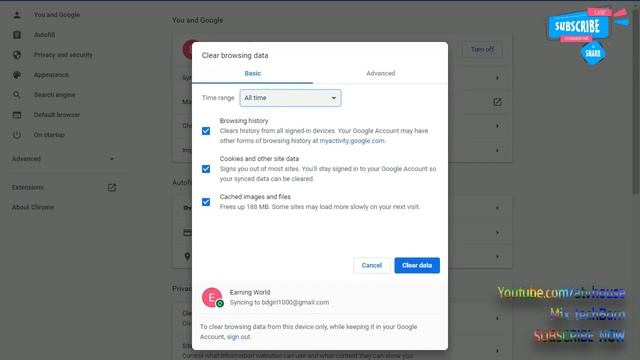
Task: Click the Clear data button
Action: pos(417,265)
